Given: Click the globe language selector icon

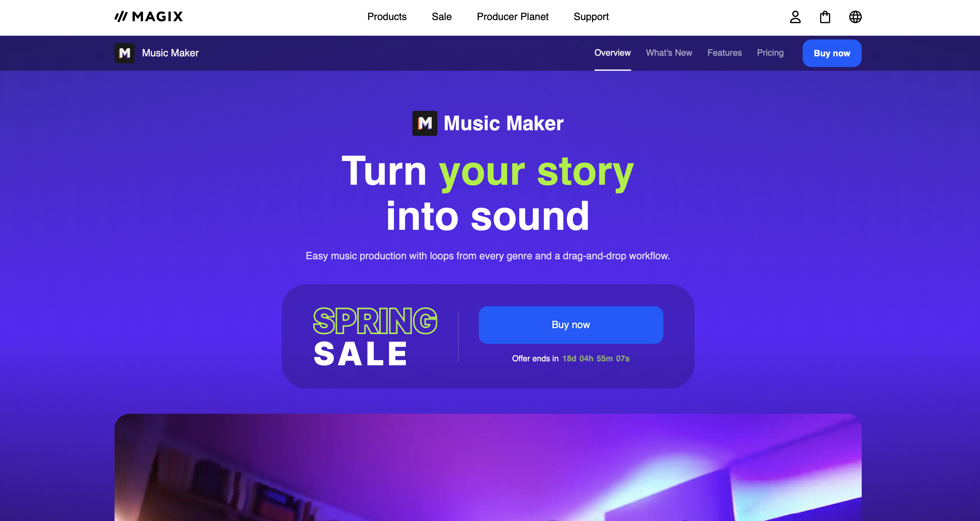Looking at the screenshot, I should [x=855, y=17].
